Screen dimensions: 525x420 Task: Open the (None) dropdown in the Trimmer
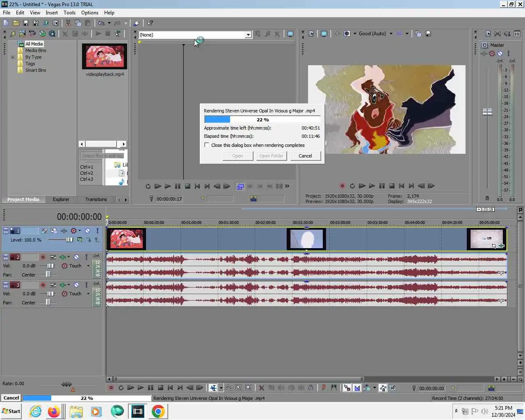[x=248, y=35]
